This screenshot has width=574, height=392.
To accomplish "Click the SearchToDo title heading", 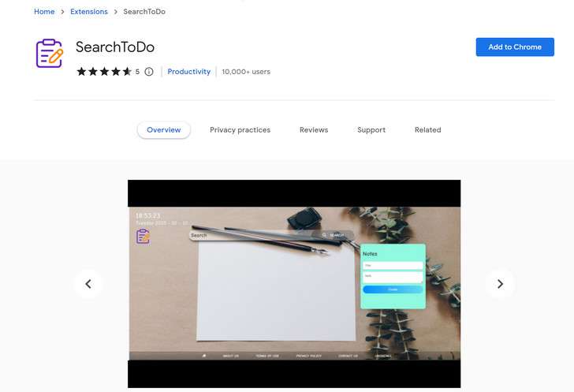I will 115,47.
